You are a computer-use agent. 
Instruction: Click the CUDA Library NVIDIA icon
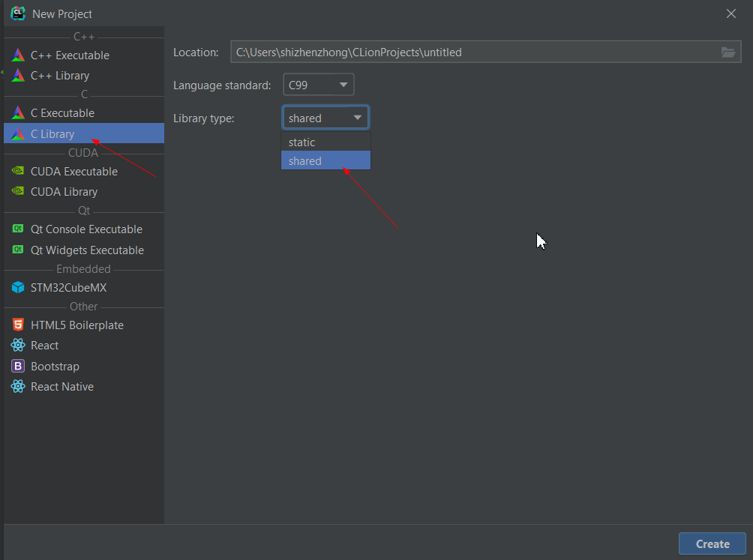click(18, 191)
